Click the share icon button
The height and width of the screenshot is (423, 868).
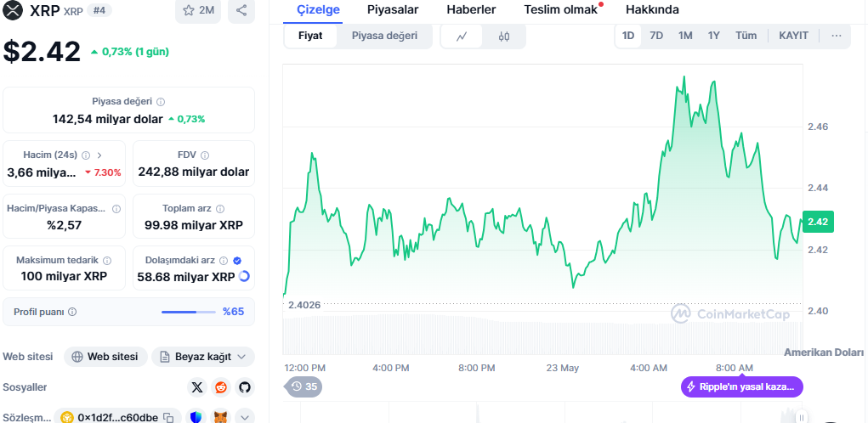pos(241,10)
